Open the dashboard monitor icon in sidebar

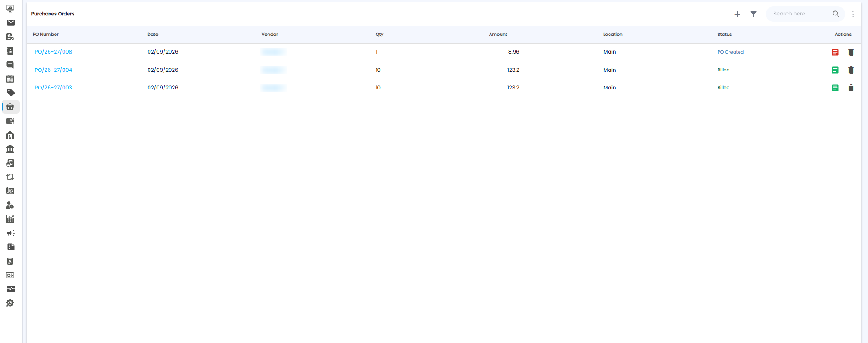coord(10,9)
